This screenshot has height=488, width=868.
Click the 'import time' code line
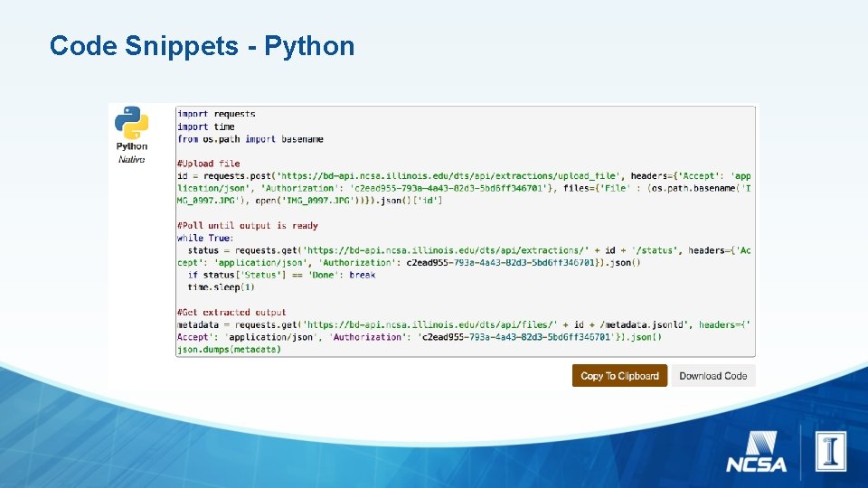point(206,127)
